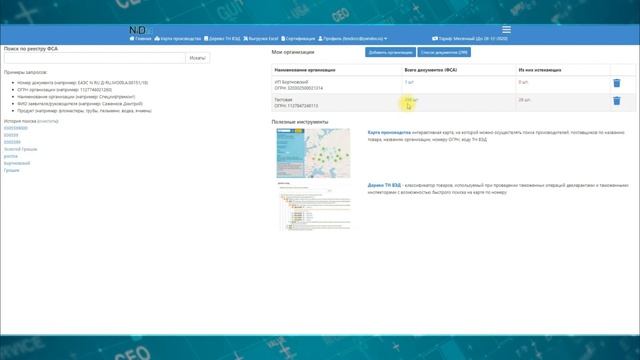Open search history entry Грошик
The height and width of the screenshot is (360, 640).
[11, 170]
